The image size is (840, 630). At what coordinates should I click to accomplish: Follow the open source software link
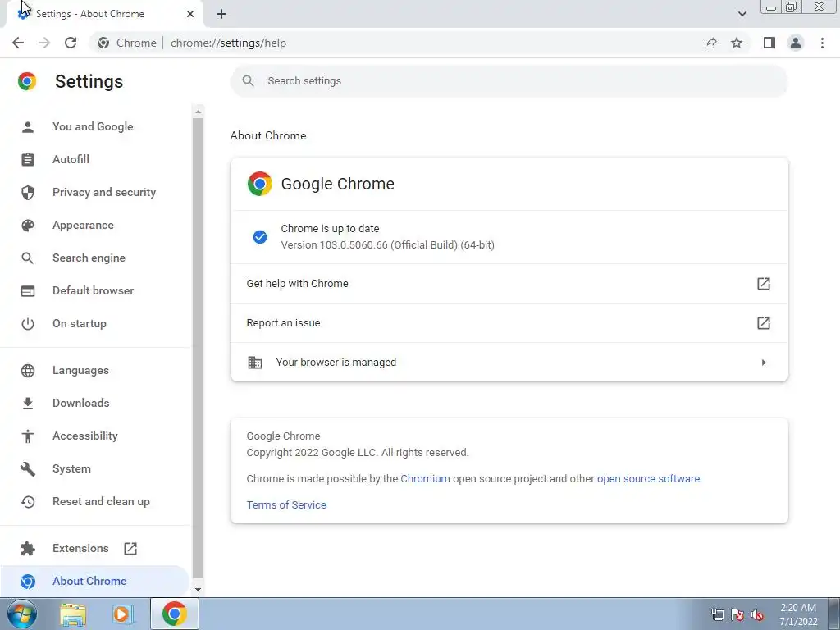pos(648,478)
